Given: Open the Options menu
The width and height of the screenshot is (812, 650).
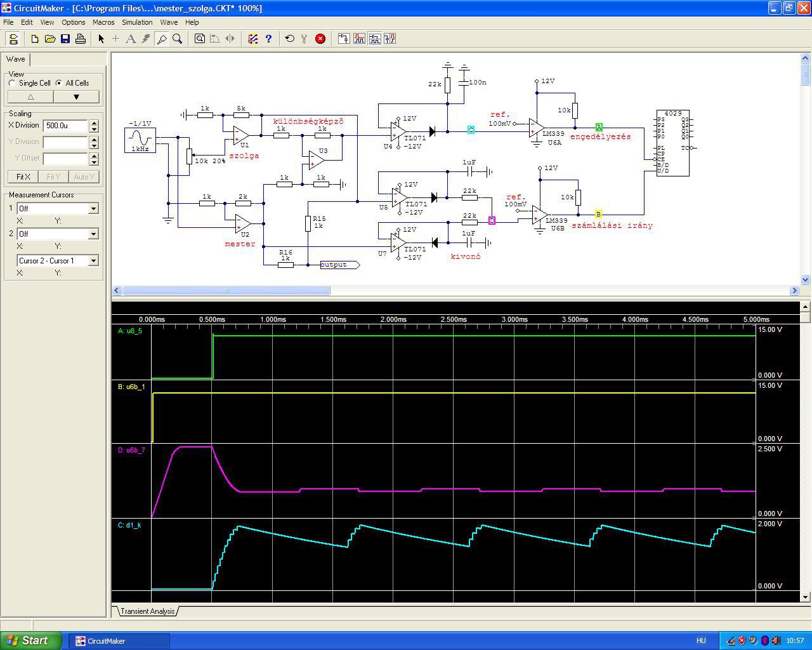Looking at the screenshot, I should point(74,22).
